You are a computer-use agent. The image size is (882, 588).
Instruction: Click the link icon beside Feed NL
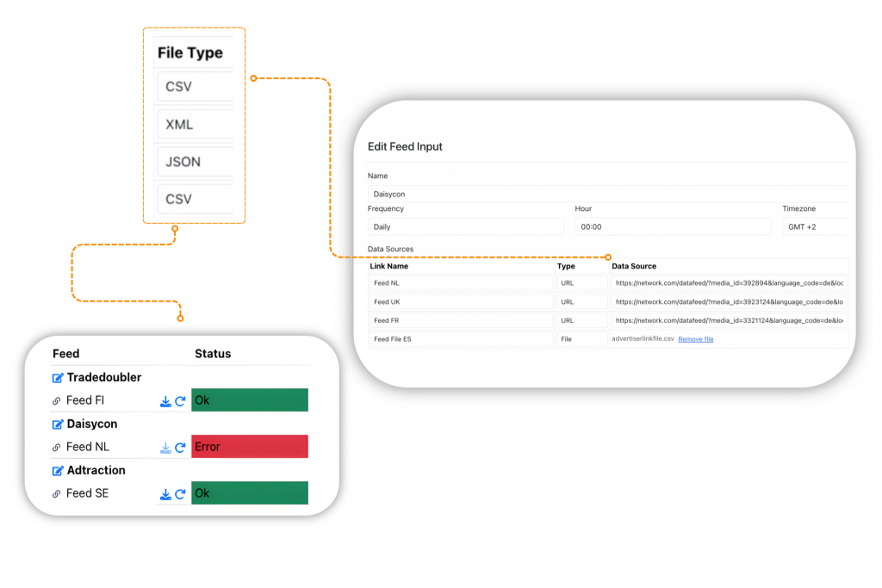point(57,448)
